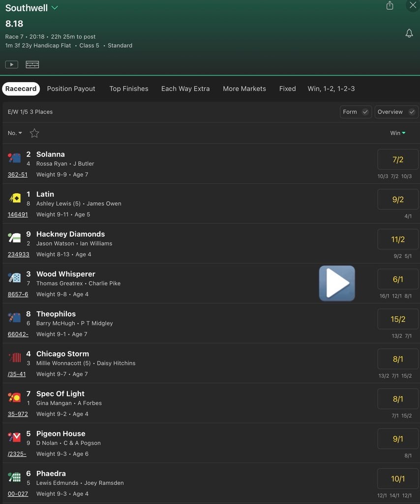The image size is (420, 504).
Task: Select Hackney Diamonds at 11/2 odds
Action: coord(398,239)
